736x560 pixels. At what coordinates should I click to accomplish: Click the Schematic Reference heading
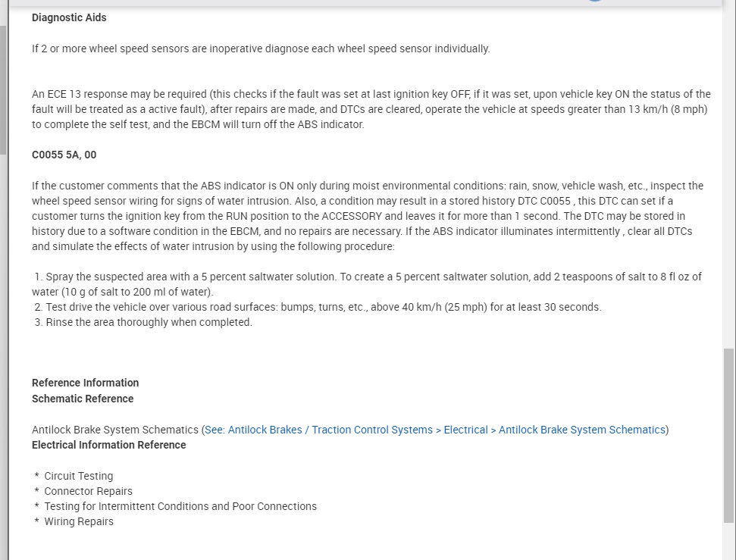pyautogui.click(x=83, y=399)
